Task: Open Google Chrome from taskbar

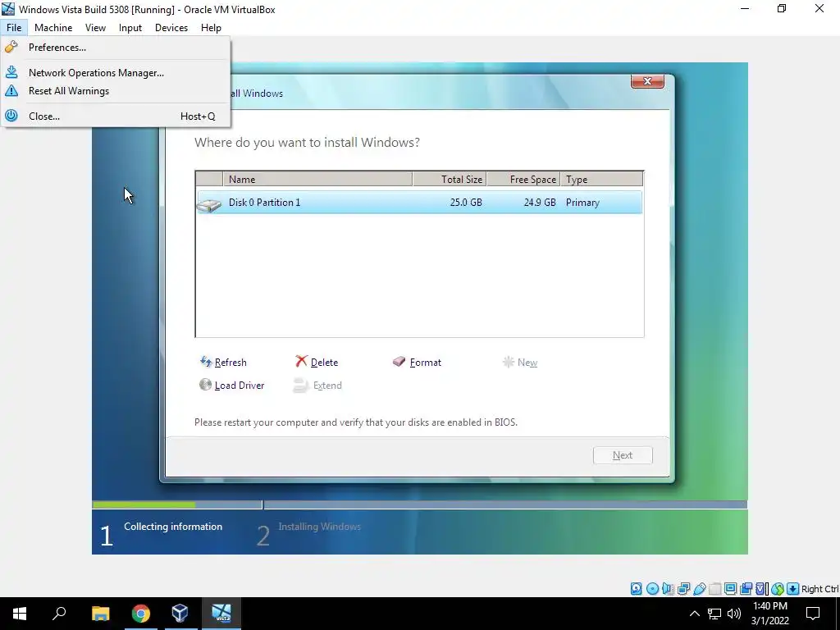Action: tap(141, 614)
